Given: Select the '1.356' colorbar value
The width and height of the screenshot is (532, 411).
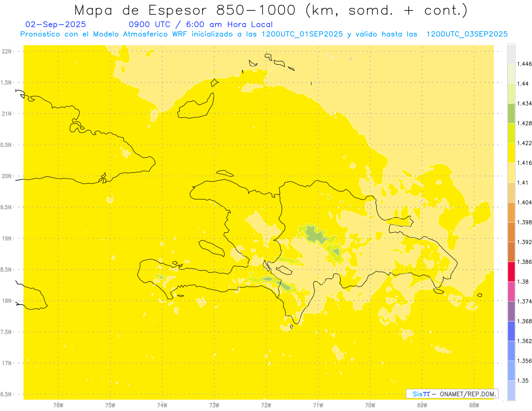Looking at the screenshot, I should pyautogui.click(x=524, y=361).
